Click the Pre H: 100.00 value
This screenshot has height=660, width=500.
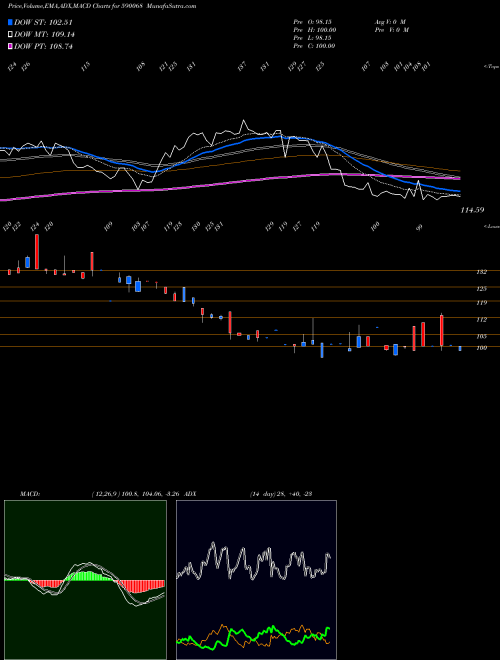point(314,30)
